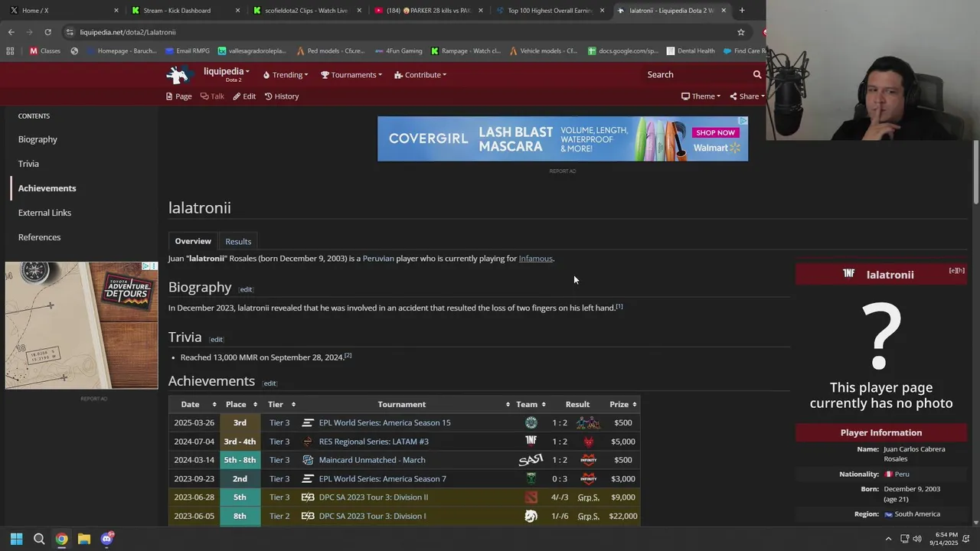Open the Classes Gmail bookmark

tap(44, 51)
